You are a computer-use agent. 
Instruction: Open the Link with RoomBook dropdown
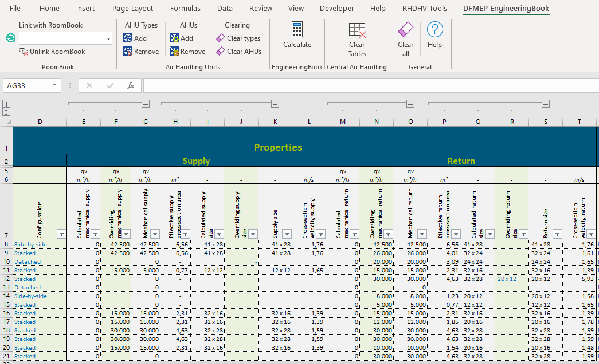point(108,38)
